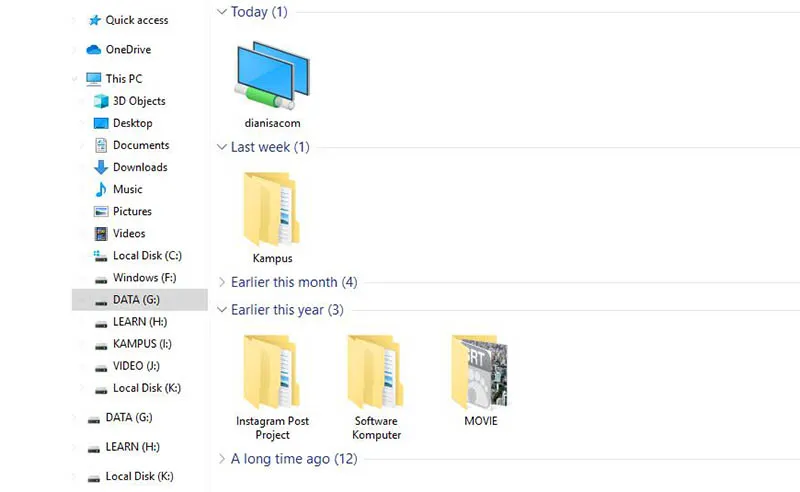Expand the Earlier this month group
The width and height of the screenshot is (800, 492).
(222, 282)
